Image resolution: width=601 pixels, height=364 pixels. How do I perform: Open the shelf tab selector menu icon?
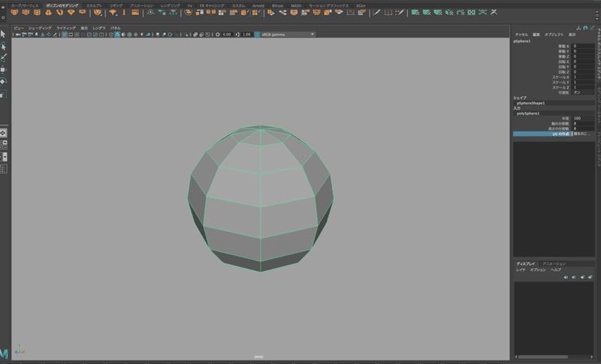(x=3, y=7)
